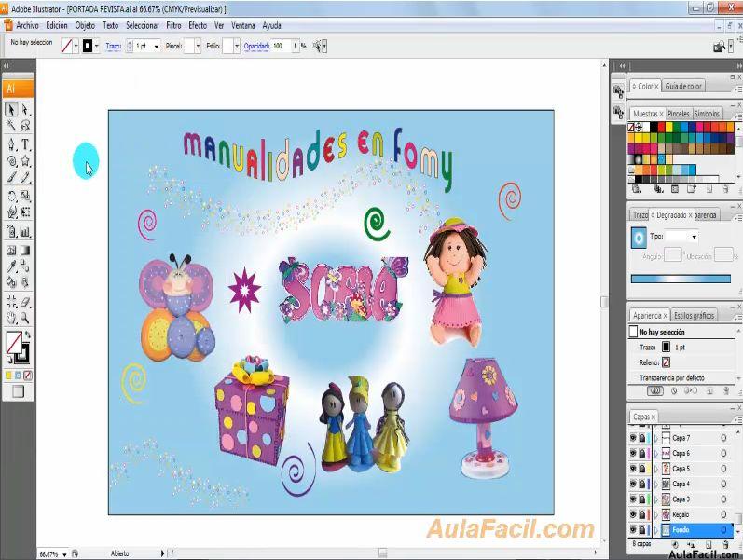Select the Gradient tool in toolbox
Screen dimensions: 743x560
[x=25, y=250]
